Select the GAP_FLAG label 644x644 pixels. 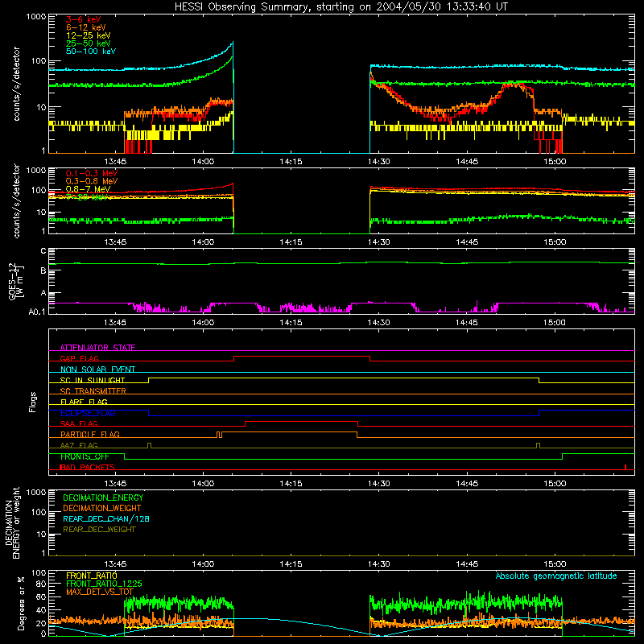point(79,358)
